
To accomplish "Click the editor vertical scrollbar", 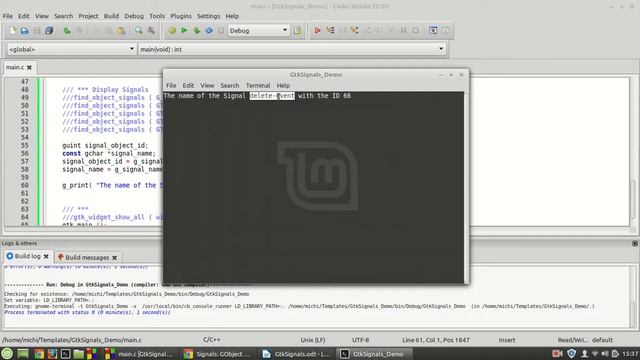I will (x=633, y=151).
